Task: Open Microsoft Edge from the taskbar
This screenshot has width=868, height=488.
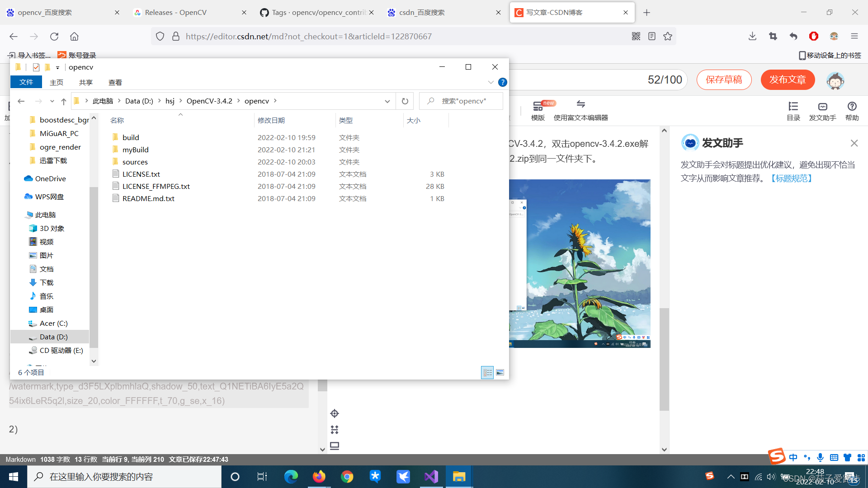Action: point(291,477)
